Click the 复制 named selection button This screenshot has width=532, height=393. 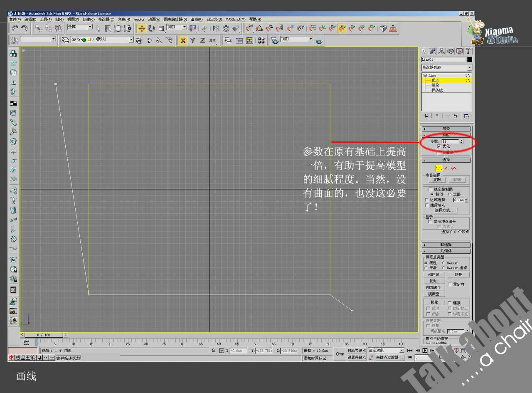(436, 180)
